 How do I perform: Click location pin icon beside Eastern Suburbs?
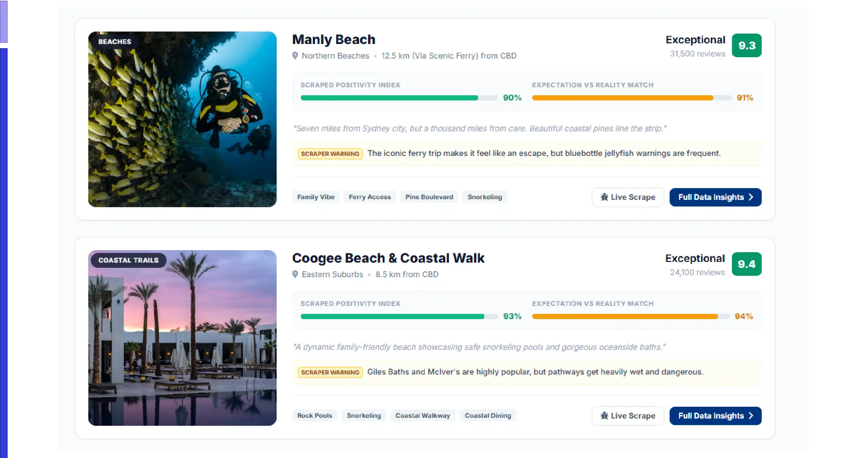click(295, 274)
